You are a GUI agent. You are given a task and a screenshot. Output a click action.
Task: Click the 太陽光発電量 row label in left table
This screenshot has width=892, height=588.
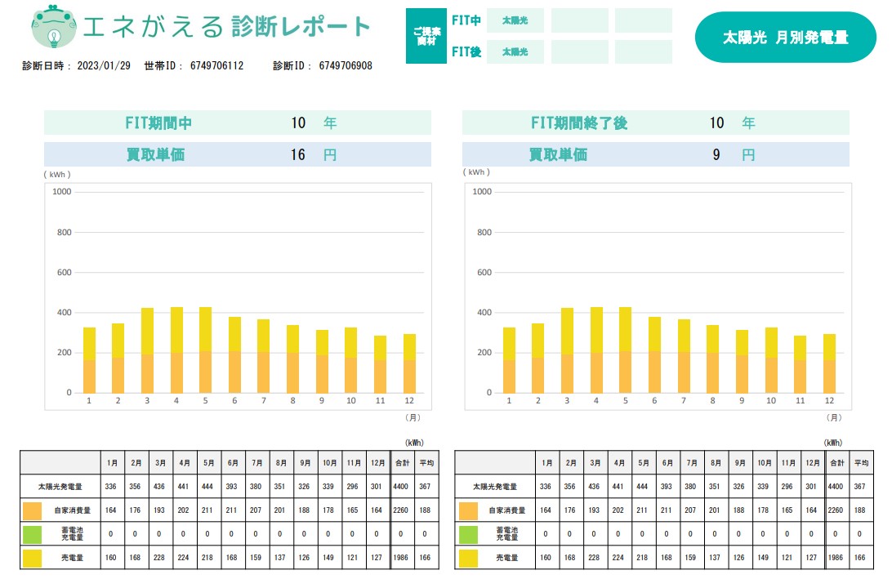point(60,487)
